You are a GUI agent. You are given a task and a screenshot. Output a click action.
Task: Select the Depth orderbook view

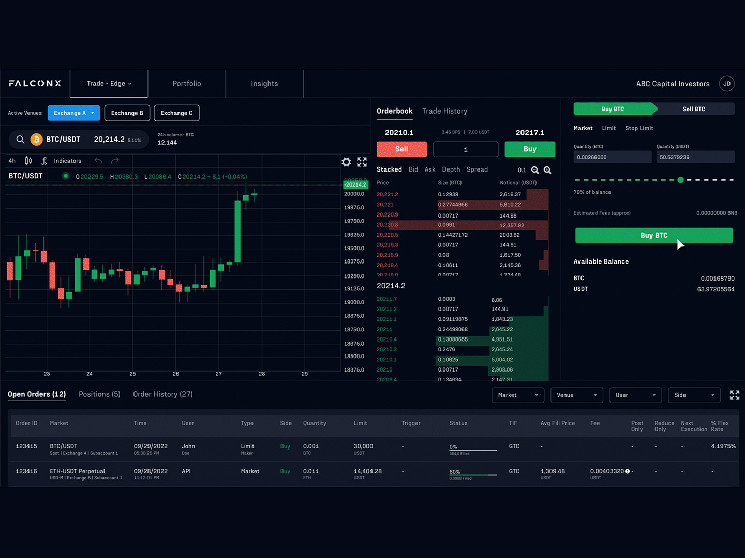tap(451, 169)
